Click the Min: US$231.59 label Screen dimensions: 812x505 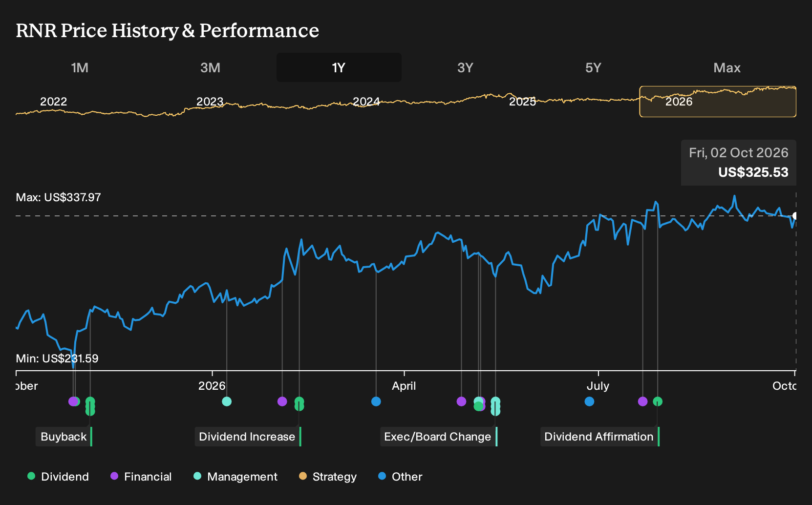coord(57,358)
